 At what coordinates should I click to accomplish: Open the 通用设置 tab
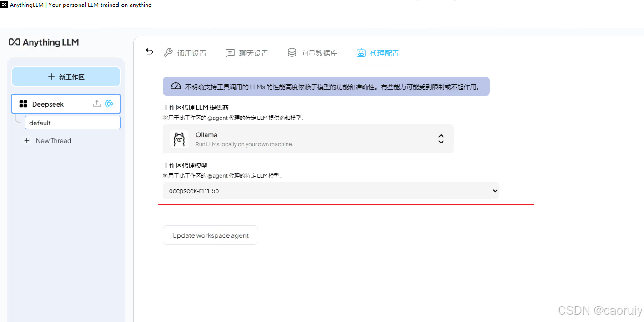(x=185, y=53)
